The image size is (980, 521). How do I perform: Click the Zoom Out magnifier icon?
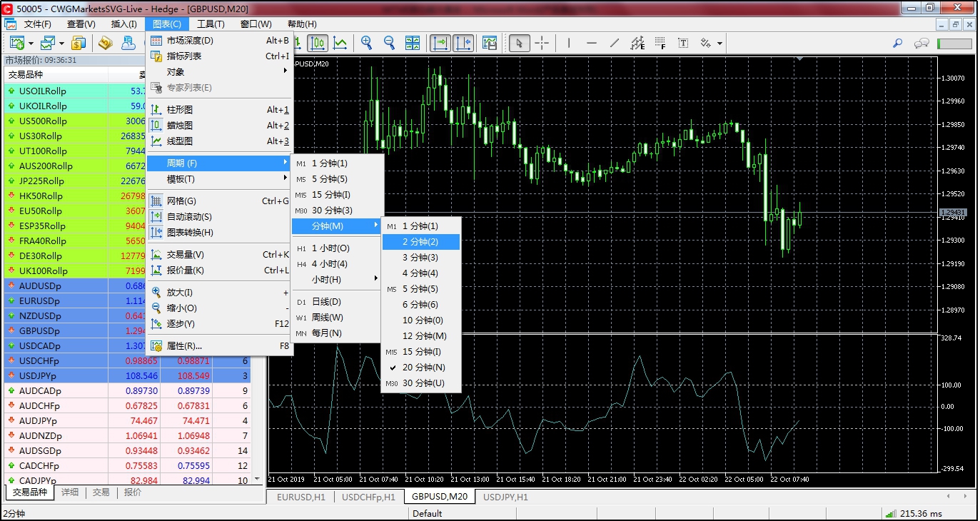click(390, 44)
